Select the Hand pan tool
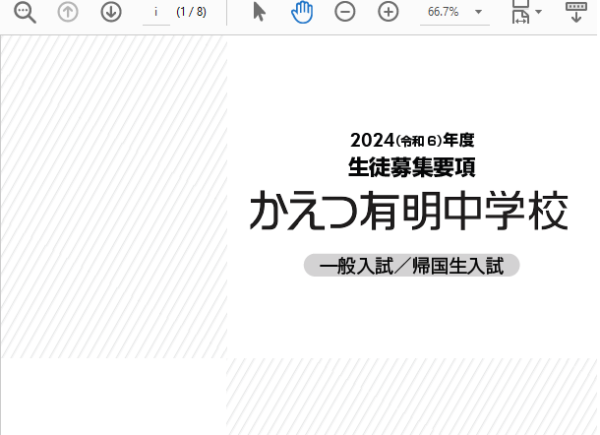 (302, 12)
